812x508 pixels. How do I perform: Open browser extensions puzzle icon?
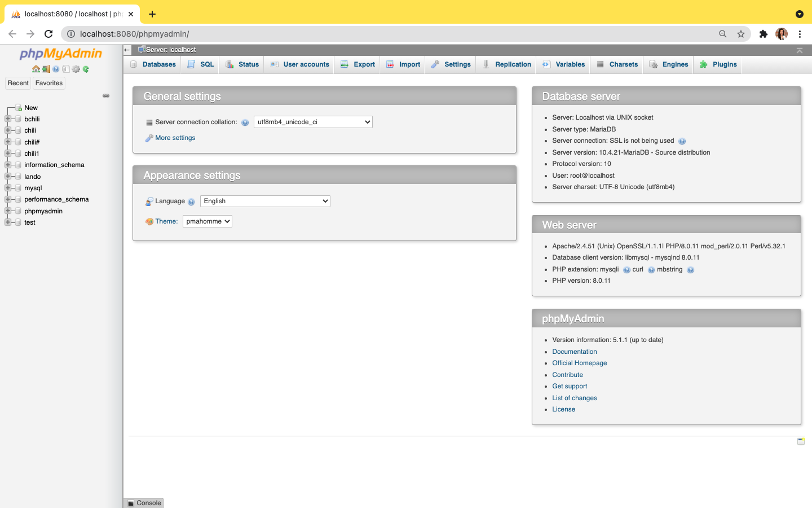point(764,34)
